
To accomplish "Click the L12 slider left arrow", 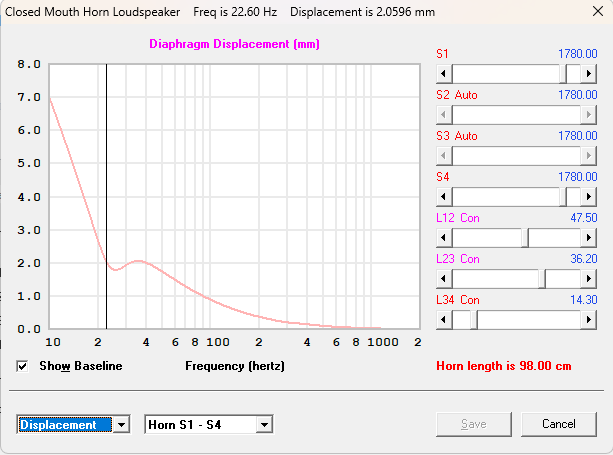I will tap(444, 237).
